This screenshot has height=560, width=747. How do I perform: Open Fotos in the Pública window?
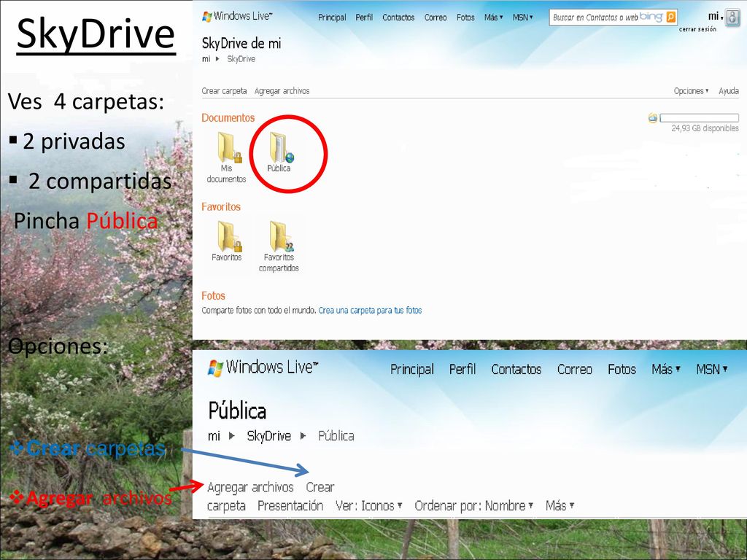point(622,369)
